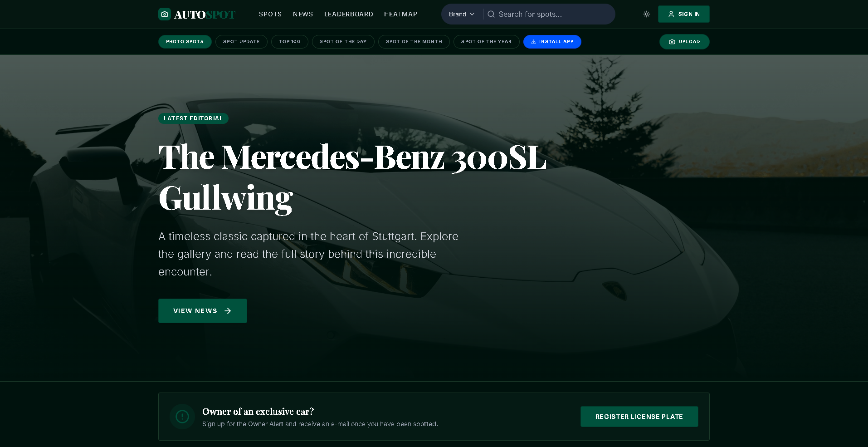Go to the Leaderboard page
The image size is (868, 447).
click(x=349, y=14)
